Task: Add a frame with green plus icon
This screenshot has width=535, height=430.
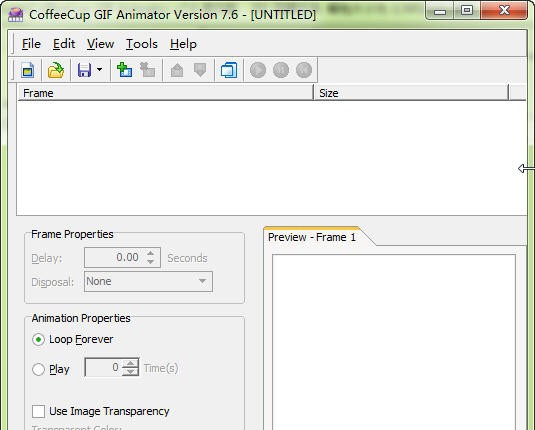Action: tap(124, 70)
